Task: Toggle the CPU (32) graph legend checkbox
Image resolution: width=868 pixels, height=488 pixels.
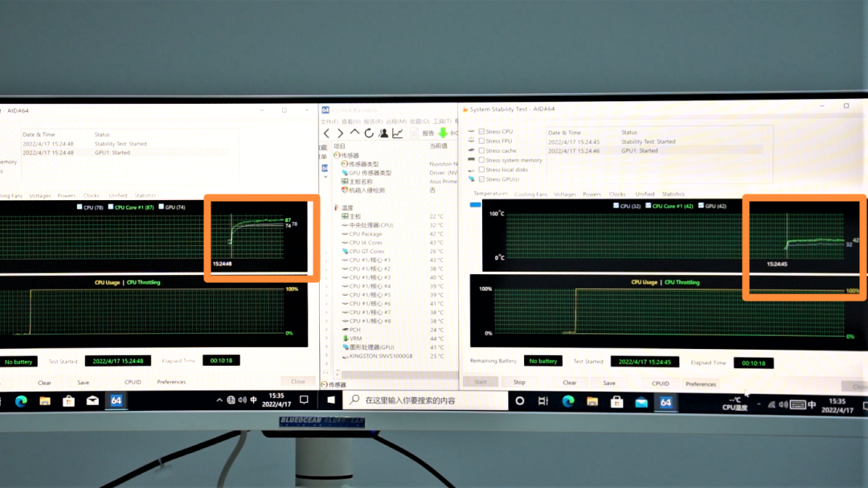Action: pos(616,206)
